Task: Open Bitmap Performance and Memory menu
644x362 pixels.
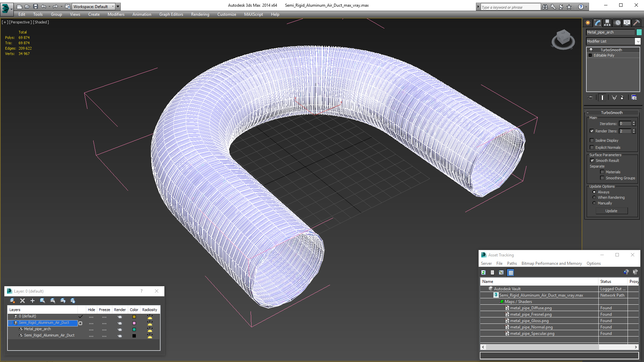Action: 551,263
